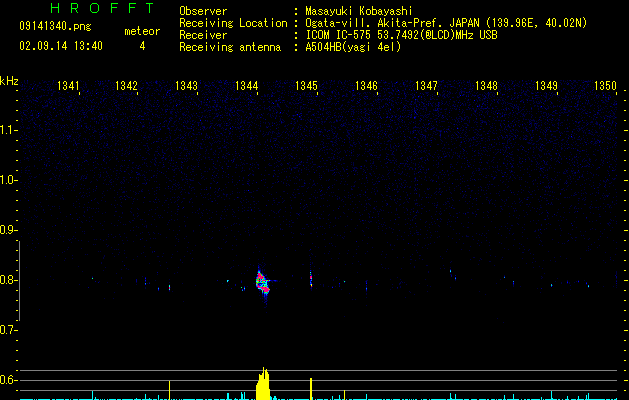Click the 0.6 kHz axis label
This screenshot has height=400, width=629.
tap(8, 380)
